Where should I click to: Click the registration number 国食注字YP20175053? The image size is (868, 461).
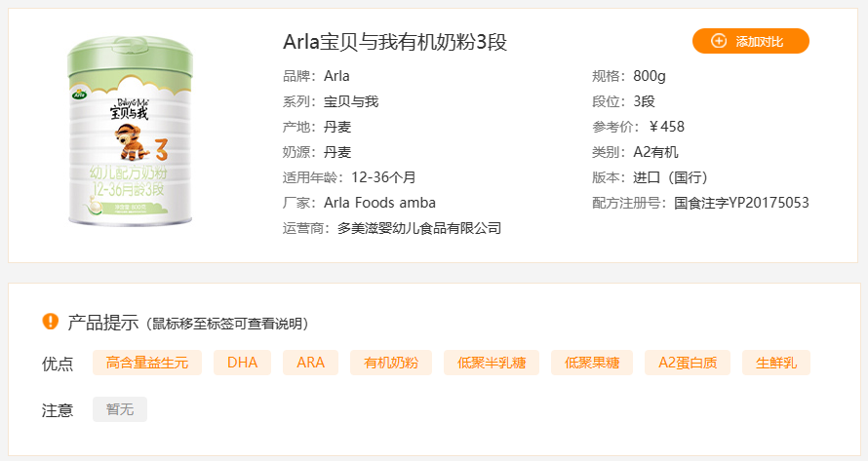tap(741, 203)
